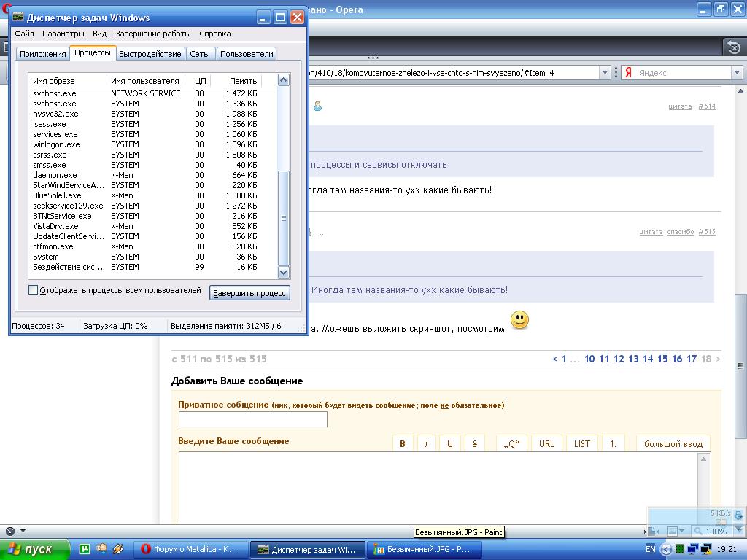Click the private message nickname field
This screenshot has height=560, width=747.
(x=252, y=419)
